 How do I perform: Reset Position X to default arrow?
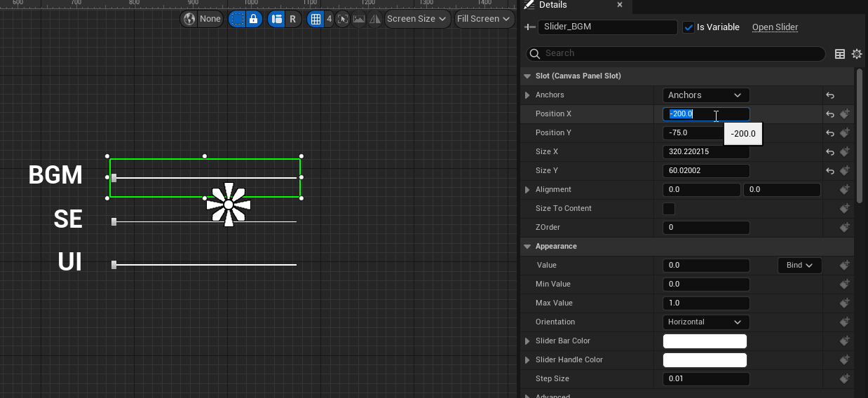pyautogui.click(x=830, y=114)
